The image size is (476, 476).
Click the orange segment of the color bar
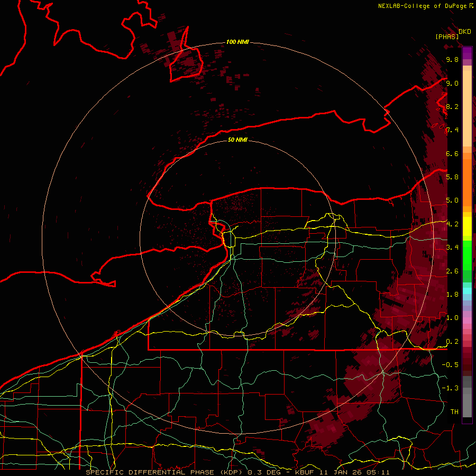click(467, 182)
